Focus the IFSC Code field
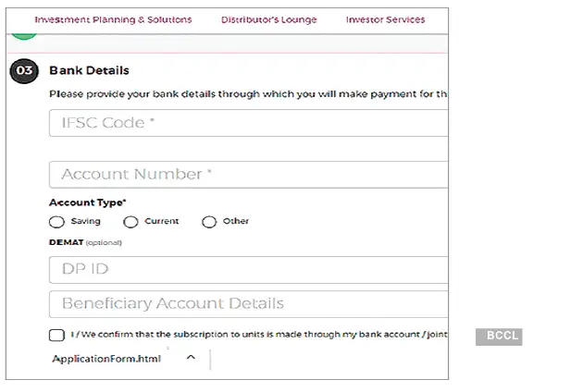 248,123
